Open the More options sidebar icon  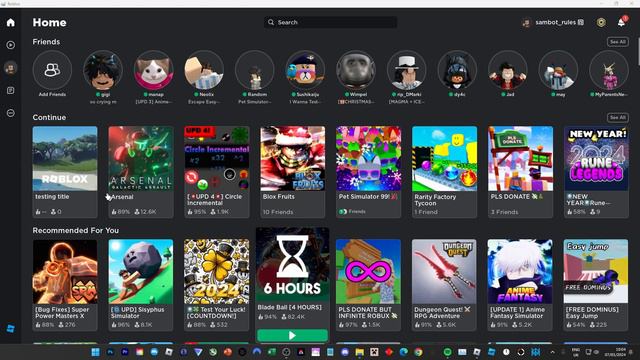(11, 113)
